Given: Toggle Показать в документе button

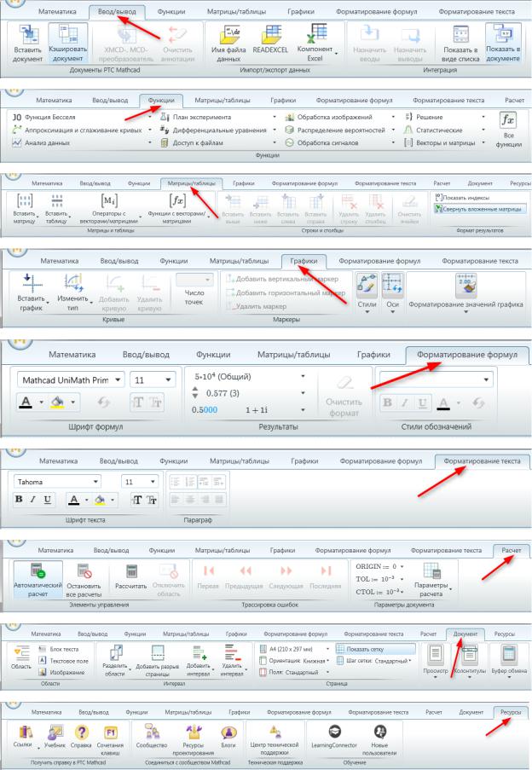Looking at the screenshot, I should (503, 43).
